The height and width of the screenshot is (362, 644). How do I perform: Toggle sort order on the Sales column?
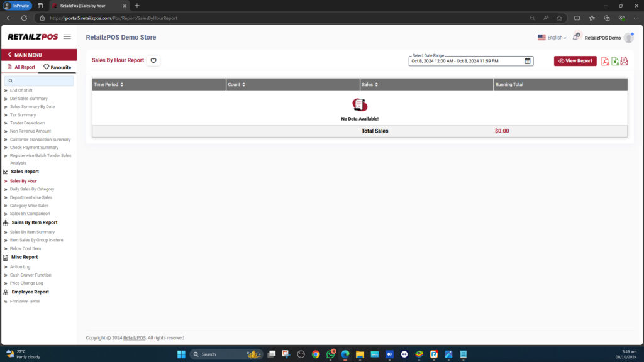coord(376,84)
